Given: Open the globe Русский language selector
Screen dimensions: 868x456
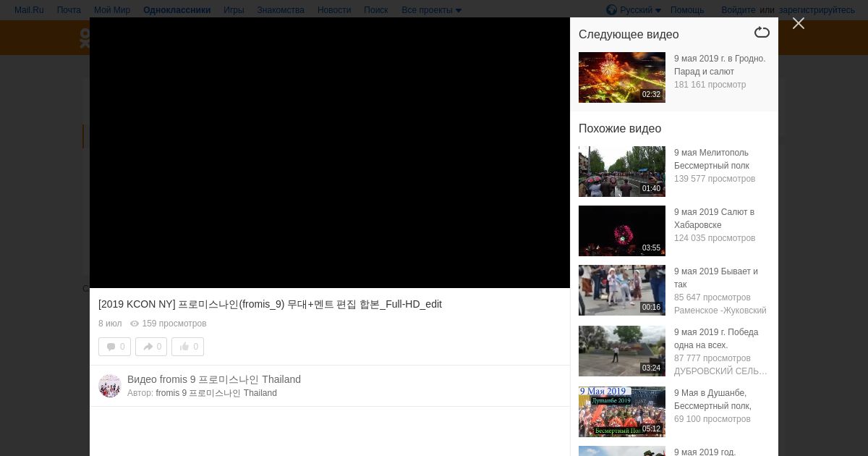Looking at the screenshot, I should click(634, 10).
